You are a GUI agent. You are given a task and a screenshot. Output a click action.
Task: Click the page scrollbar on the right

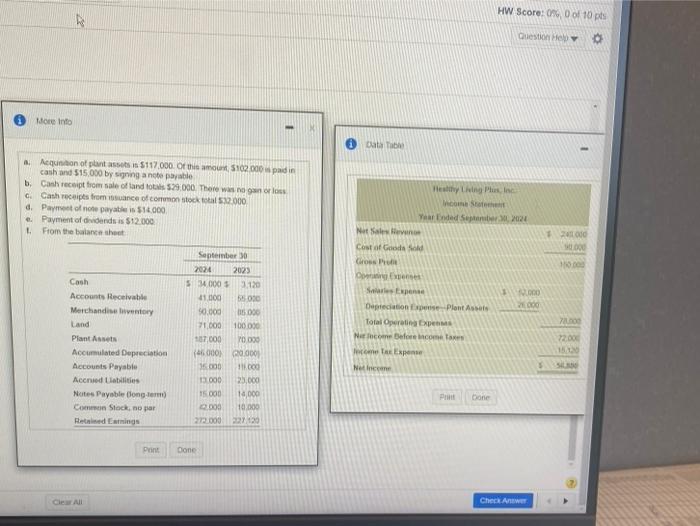point(572,438)
